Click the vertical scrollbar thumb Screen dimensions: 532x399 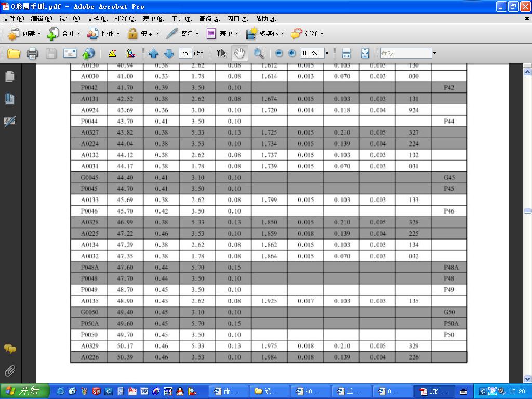pyautogui.click(x=528, y=211)
